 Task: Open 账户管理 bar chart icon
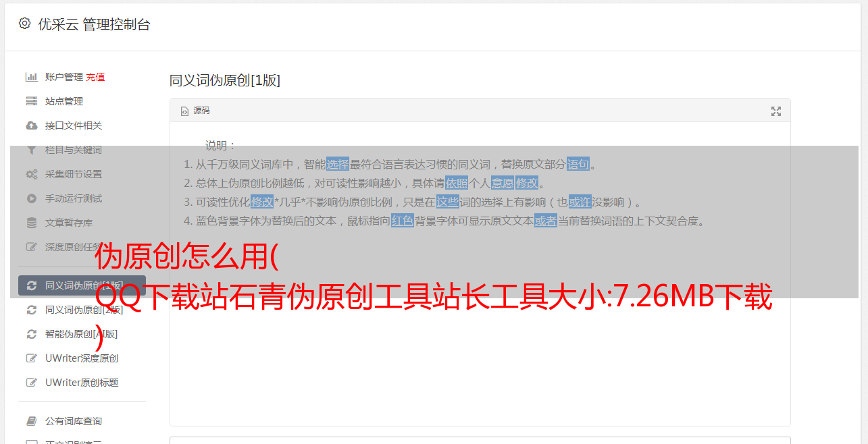point(31,77)
